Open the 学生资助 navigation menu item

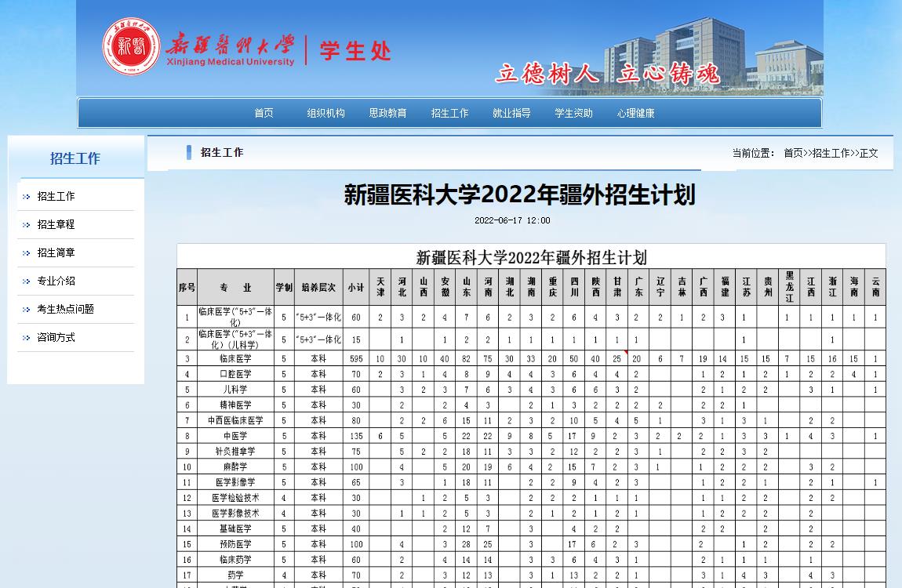(573, 113)
